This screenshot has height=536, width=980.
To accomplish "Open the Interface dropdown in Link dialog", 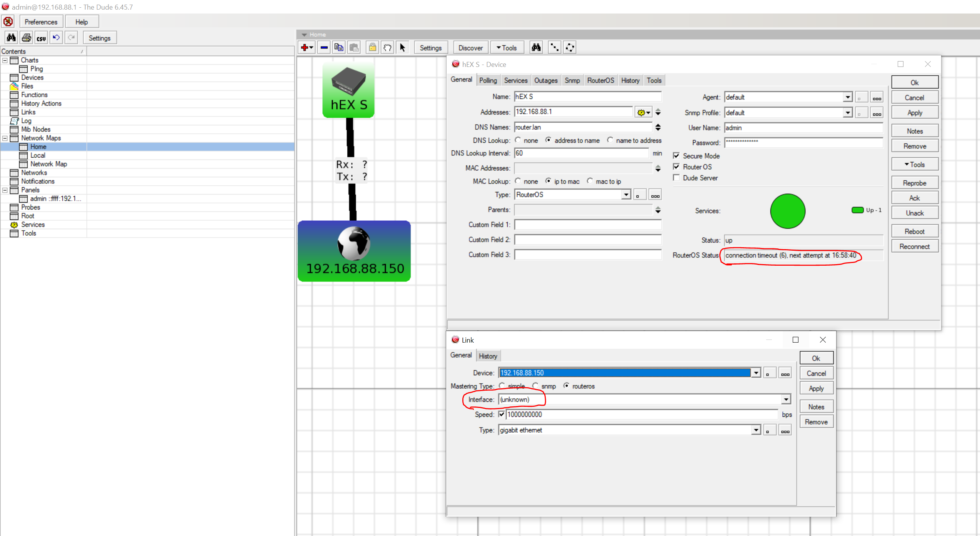I will pos(786,400).
